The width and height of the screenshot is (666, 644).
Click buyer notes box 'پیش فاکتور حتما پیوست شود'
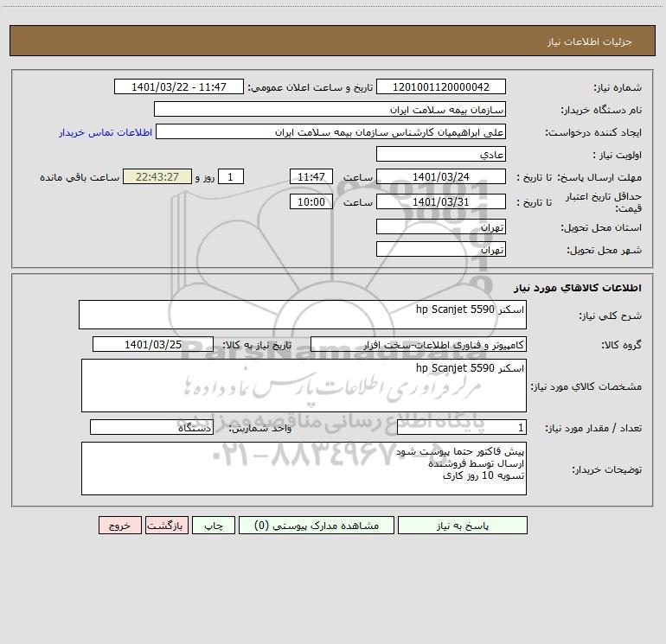tap(304, 469)
